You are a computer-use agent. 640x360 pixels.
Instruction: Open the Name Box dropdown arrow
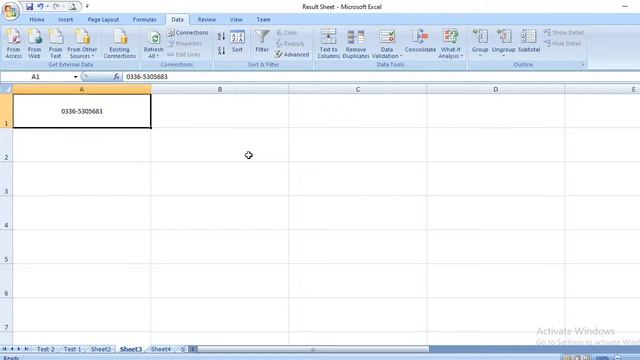click(76, 77)
